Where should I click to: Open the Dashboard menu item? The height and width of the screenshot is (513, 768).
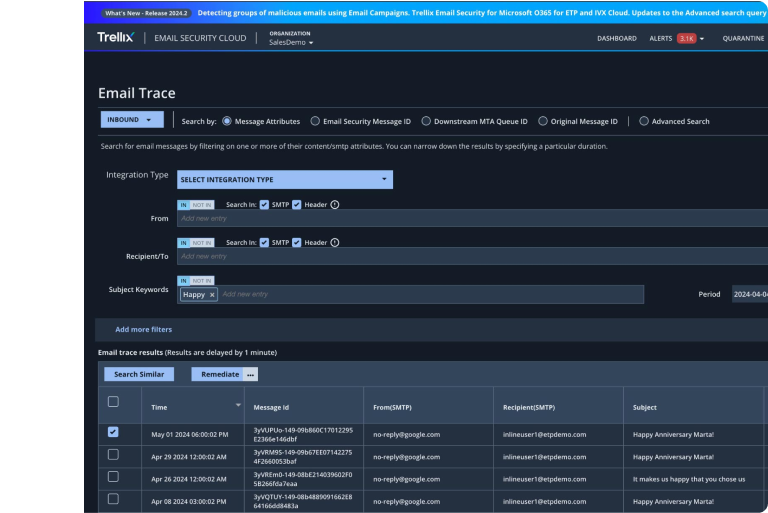point(617,38)
